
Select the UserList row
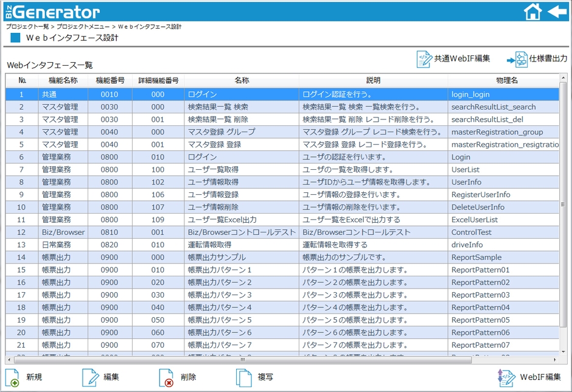(x=243, y=169)
